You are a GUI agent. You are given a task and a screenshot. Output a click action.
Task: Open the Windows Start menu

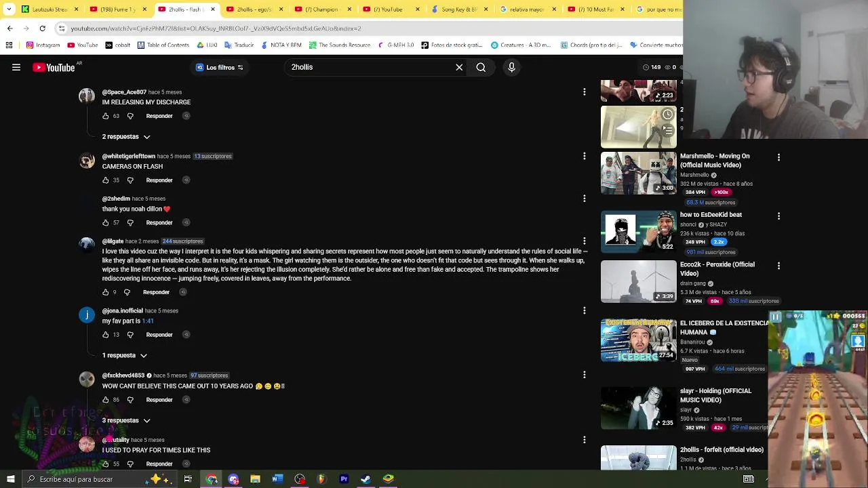[x=10, y=479]
